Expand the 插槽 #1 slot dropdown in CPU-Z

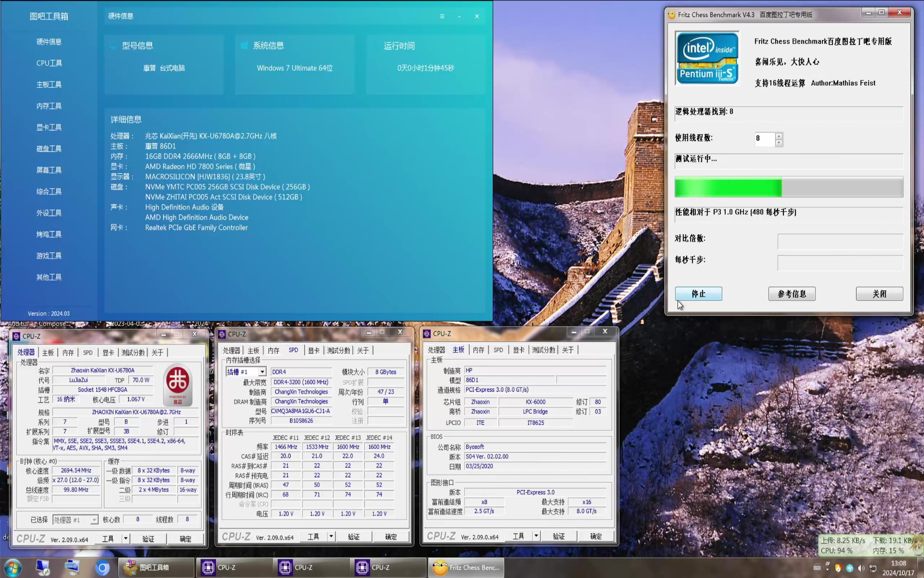point(262,372)
